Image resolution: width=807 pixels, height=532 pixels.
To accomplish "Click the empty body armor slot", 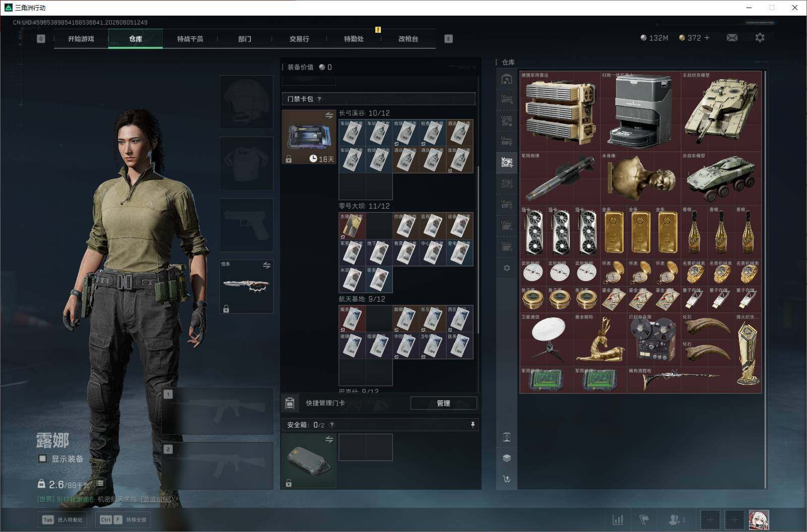I will 246,163.
